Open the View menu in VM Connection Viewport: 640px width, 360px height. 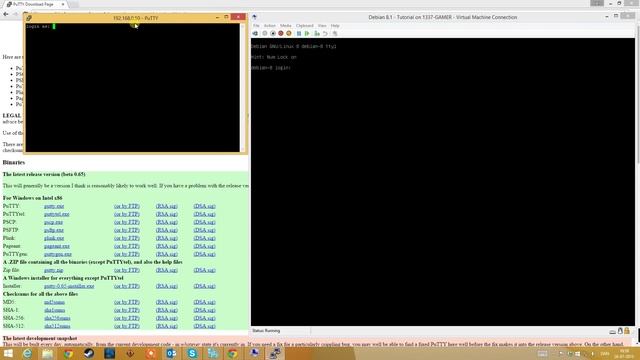point(322,26)
